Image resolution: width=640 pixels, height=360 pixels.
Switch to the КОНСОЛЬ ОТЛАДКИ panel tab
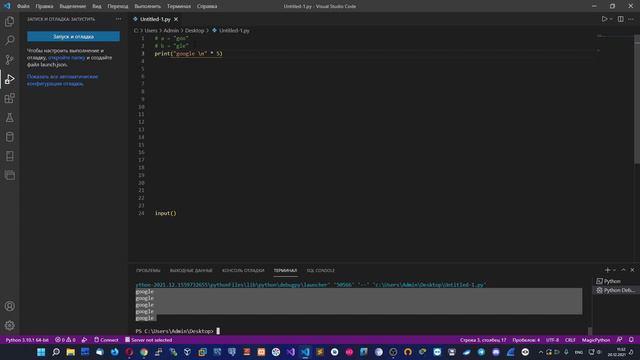point(243,271)
